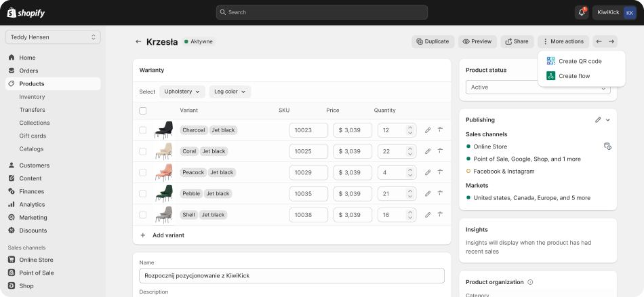Viewport: 644px width, 297px height.
Task: Edit the Pebble variant pencil icon
Action: coord(428,193)
